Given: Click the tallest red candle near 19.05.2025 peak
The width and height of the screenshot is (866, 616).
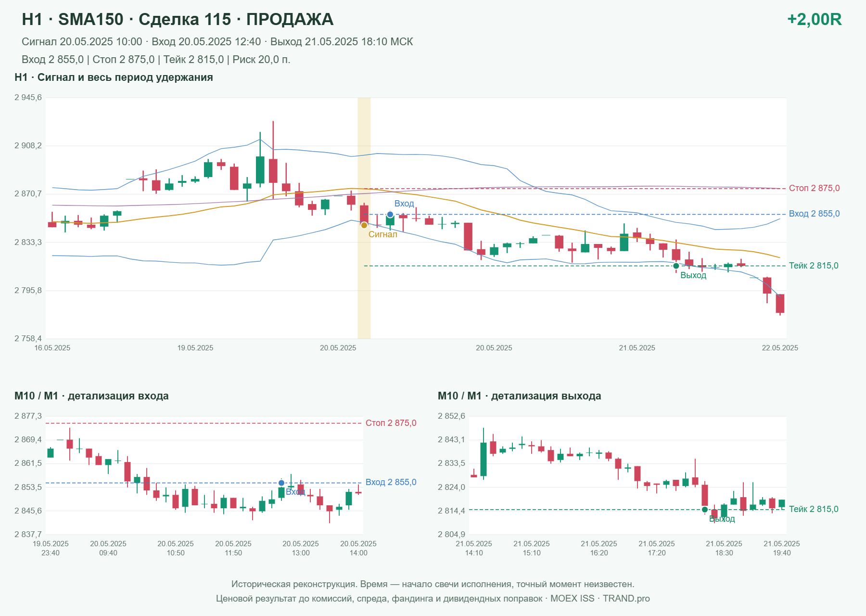Looking at the screenshot, I should [273, 170].
